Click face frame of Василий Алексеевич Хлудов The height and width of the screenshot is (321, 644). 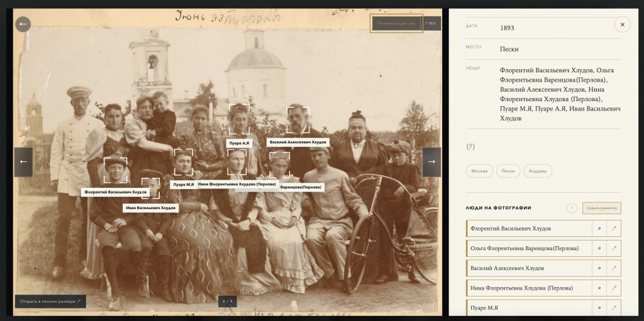click(x=297, y=120)
